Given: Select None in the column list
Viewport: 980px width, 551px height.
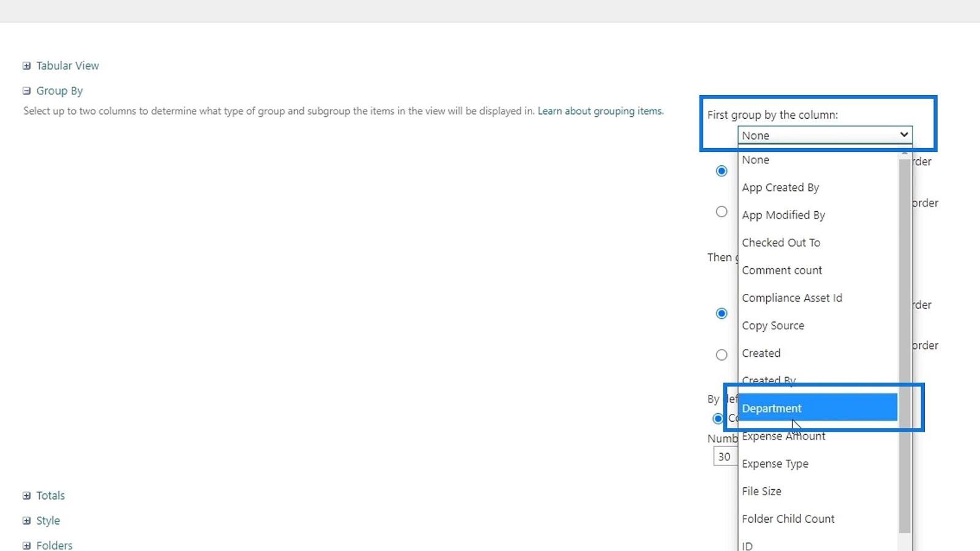Looking at the screenshot, I should 818,160.
